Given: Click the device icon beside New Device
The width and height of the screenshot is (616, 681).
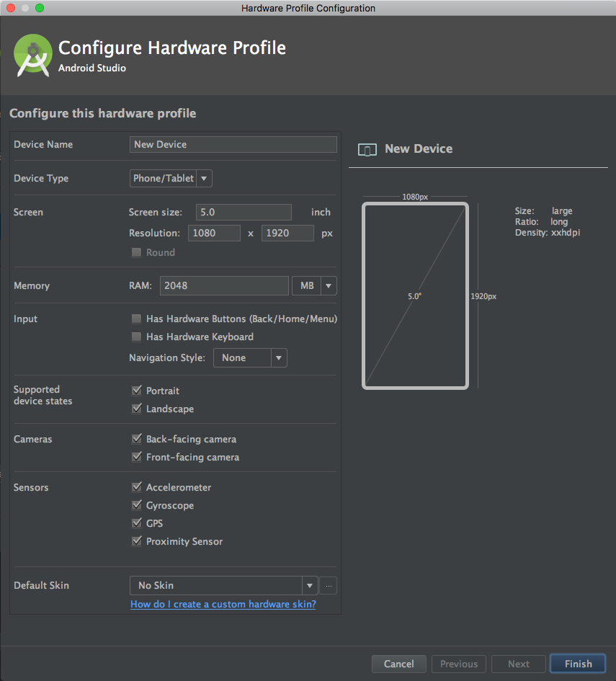Looking at the screenshot, I should (367, 150).
